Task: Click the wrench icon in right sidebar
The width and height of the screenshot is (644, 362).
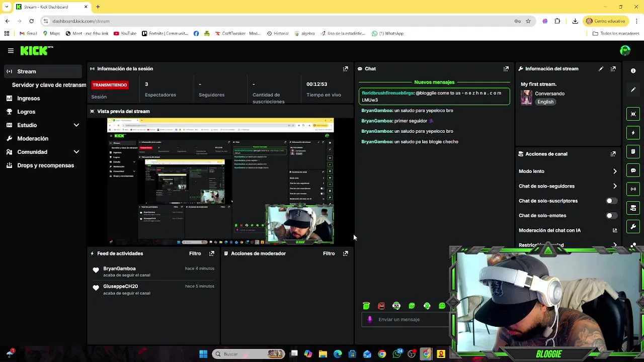Action: point(633,227)
